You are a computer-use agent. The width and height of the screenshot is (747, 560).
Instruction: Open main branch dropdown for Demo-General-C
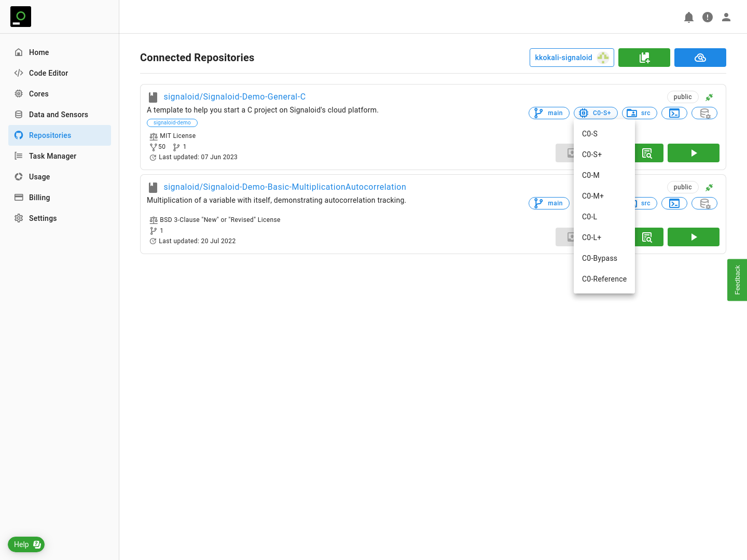[549, 113]
